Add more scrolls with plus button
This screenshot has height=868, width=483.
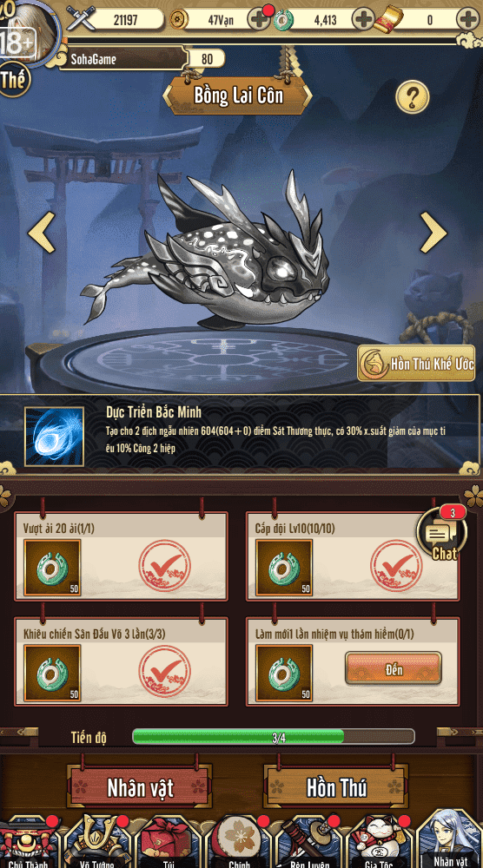[467, 20]
